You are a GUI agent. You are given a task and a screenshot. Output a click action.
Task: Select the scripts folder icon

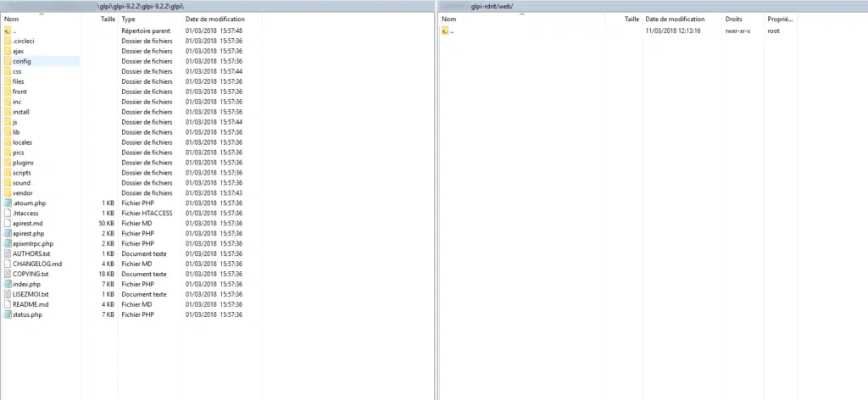pyautogui.click(x=7, y=173)
